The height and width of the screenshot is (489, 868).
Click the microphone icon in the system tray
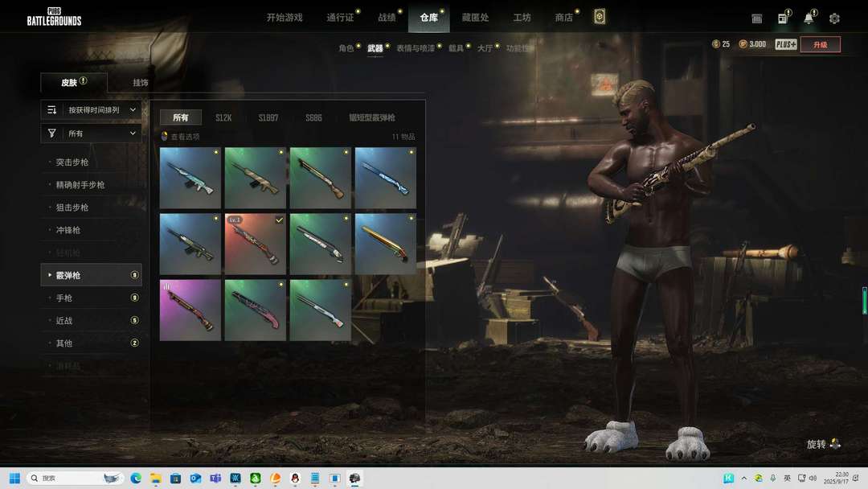tap(773, 478)
